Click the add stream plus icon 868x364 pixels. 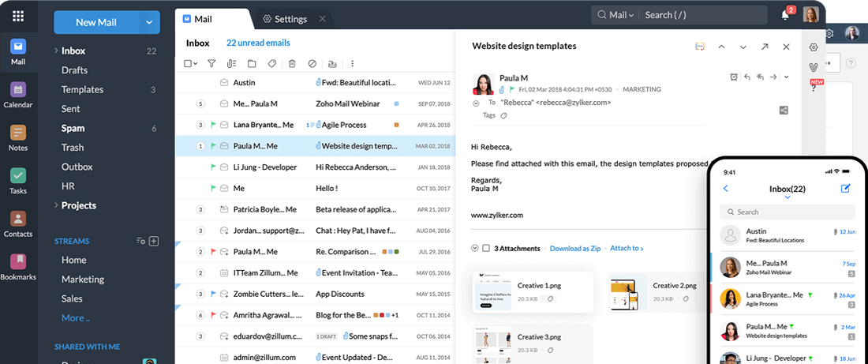tap(155, 241)
